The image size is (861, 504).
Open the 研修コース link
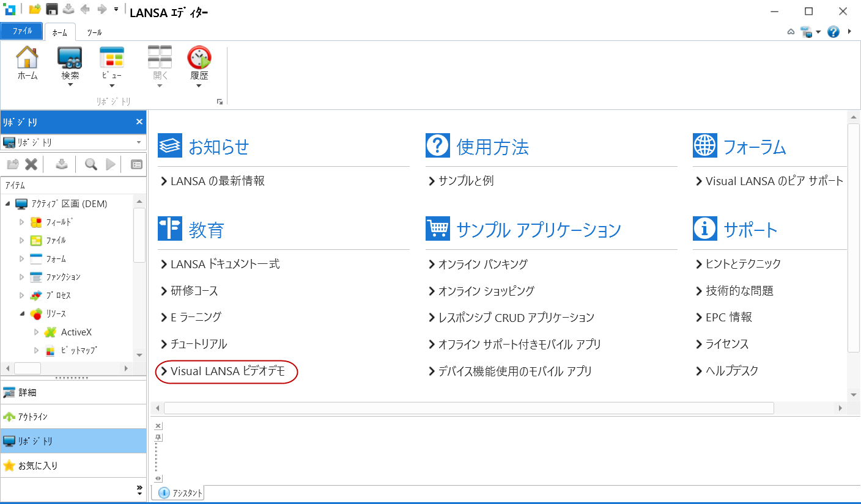pyautogui.click(x=194, y=291)
